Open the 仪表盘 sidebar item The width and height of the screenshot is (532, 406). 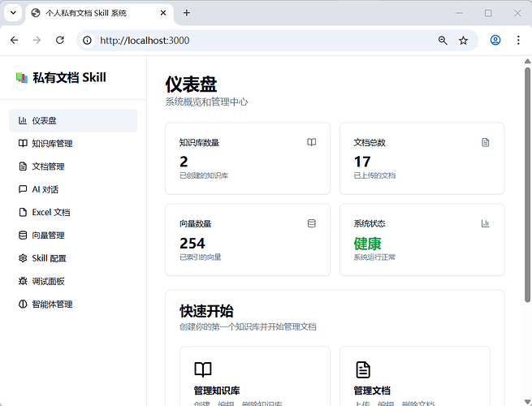coord(73,120)
